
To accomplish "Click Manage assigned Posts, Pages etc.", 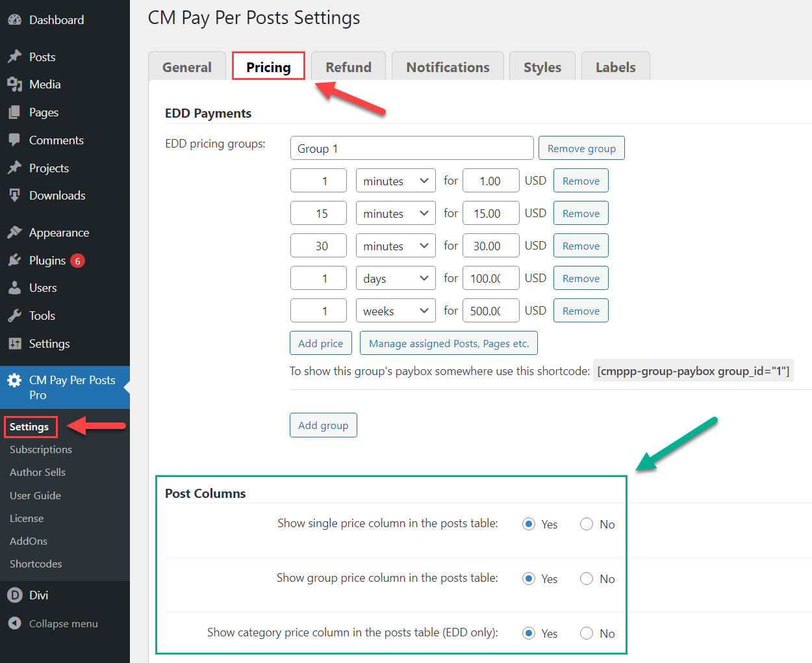I will [449, 343].
